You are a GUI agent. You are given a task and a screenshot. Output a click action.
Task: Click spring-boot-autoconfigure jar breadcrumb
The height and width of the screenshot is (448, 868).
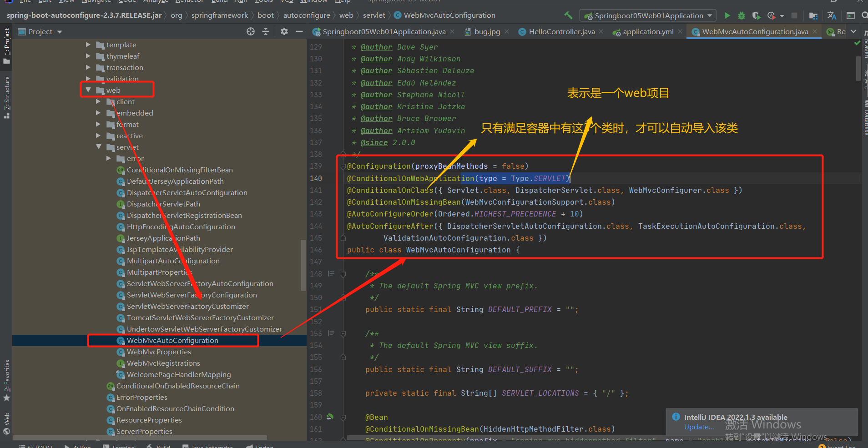coord(84,15)
